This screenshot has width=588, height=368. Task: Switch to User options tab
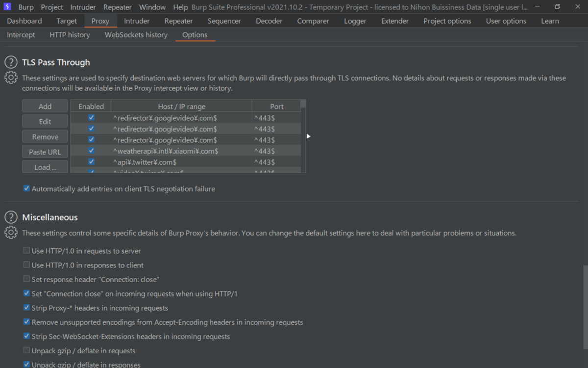click(x=506, y=21)
